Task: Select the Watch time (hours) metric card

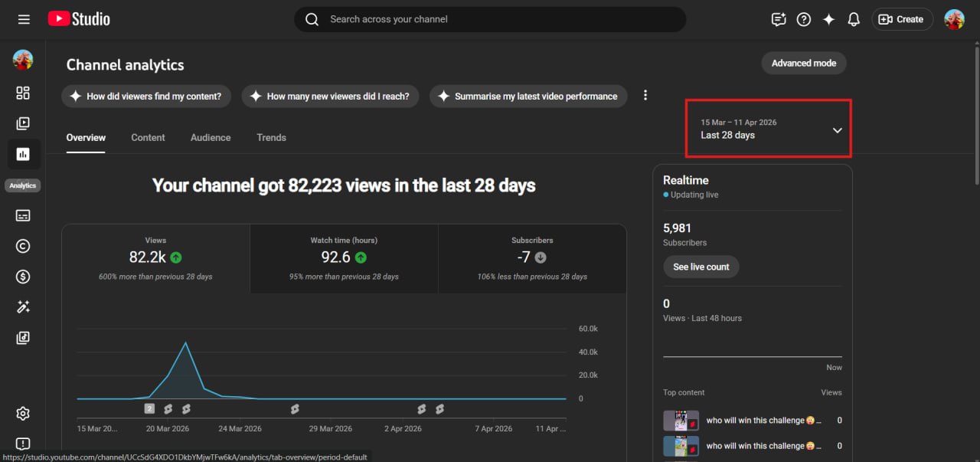Action: click(344, 259)
